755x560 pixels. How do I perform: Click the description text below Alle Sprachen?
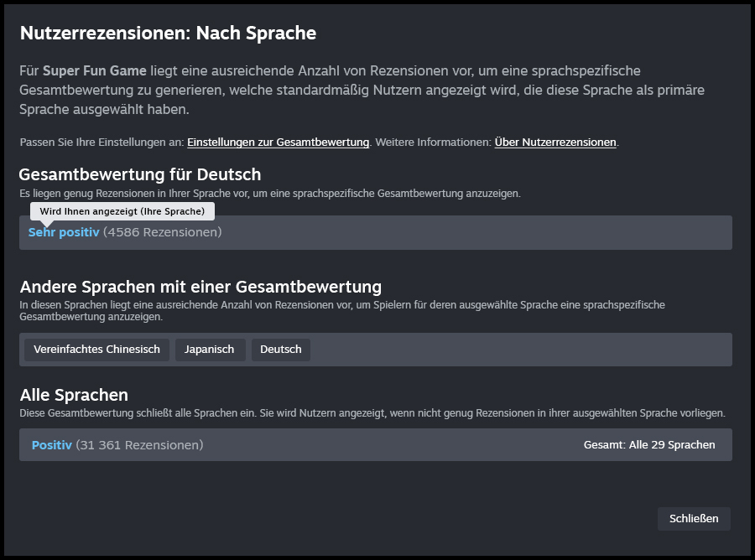[x=372, y=413]
